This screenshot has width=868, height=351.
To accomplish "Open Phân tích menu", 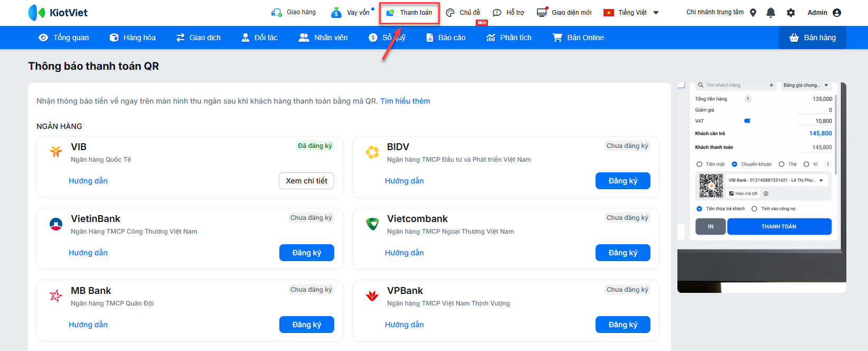I will click(509, 38).
